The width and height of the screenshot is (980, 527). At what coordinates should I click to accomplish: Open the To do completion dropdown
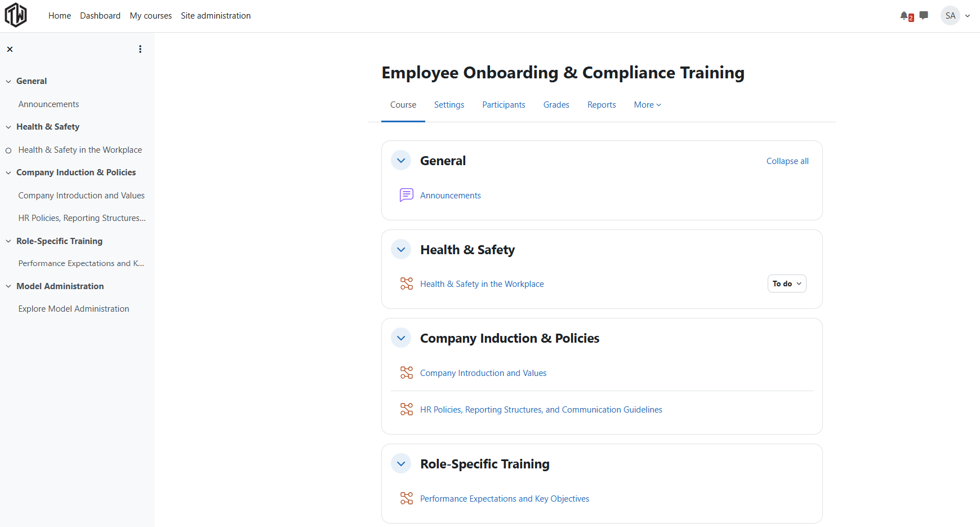click(x=786, y=284)
